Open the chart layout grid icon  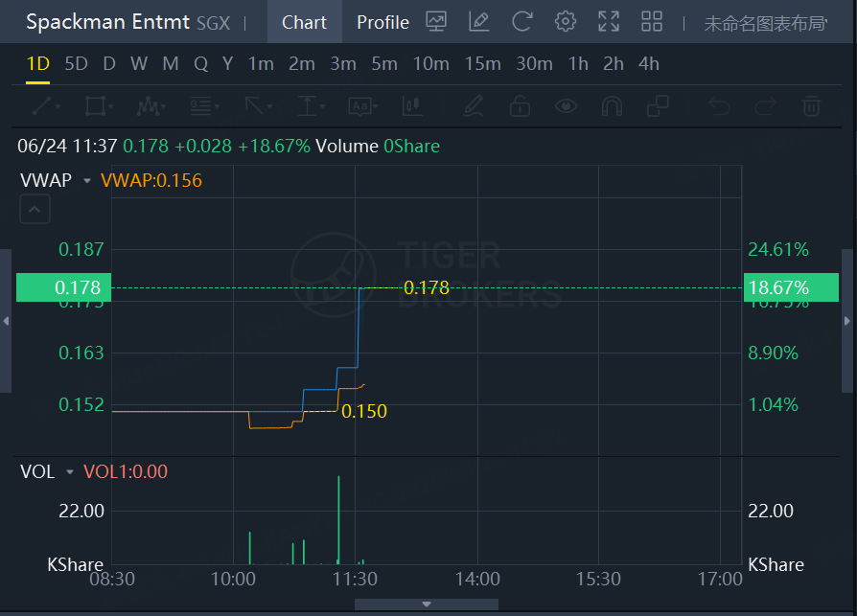[x=652, y=22]
